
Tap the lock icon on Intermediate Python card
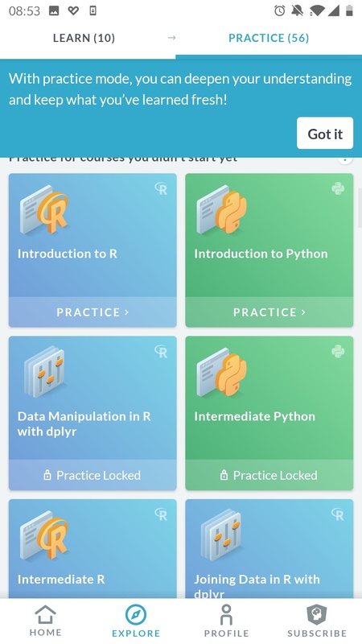pyautogui.click(x=224, y=475)
